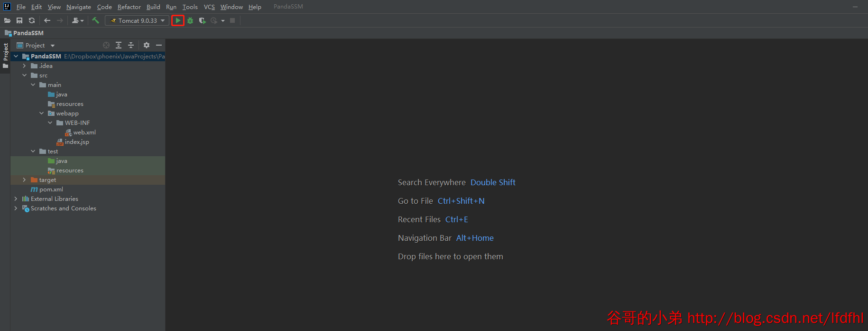Select the resources folder under main

tap(65, 104)
